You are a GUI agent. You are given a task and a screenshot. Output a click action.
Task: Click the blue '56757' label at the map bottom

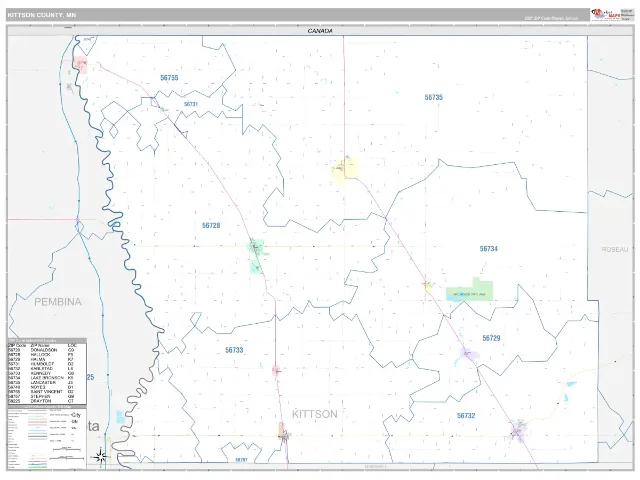point(241,460)
